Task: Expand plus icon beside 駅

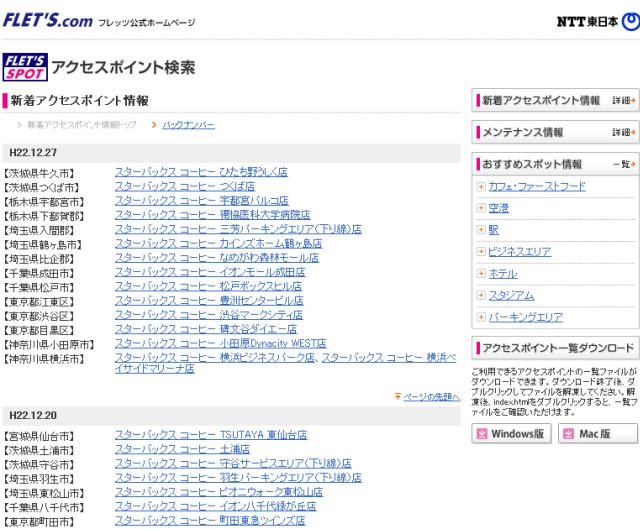Action: click(481, 230)
